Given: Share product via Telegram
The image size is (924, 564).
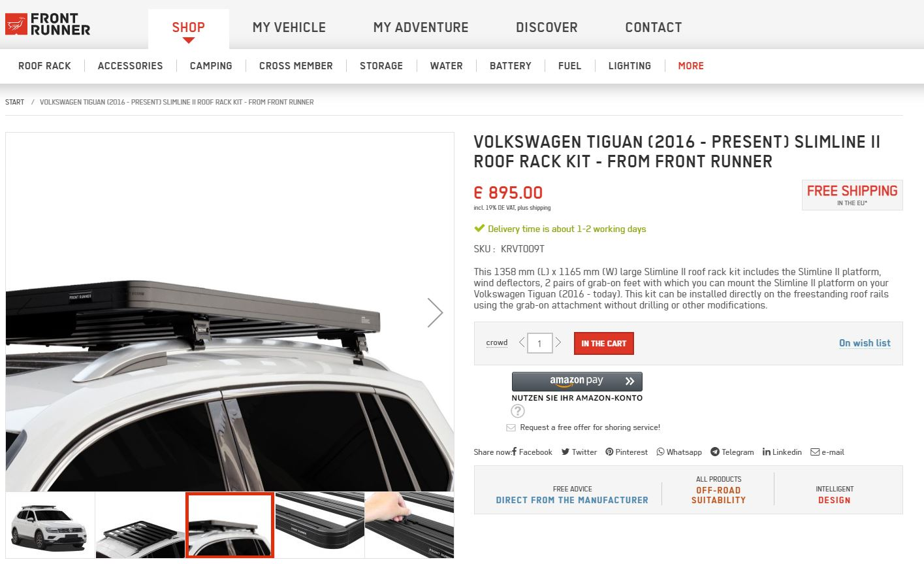Looking at the screenshot, I should tap(732, 452).
